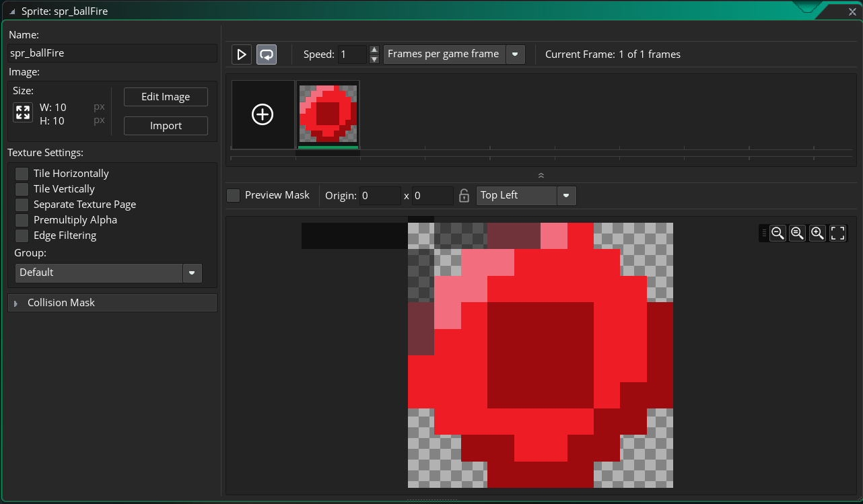Expand the Collision Mask section

point(112,303)
